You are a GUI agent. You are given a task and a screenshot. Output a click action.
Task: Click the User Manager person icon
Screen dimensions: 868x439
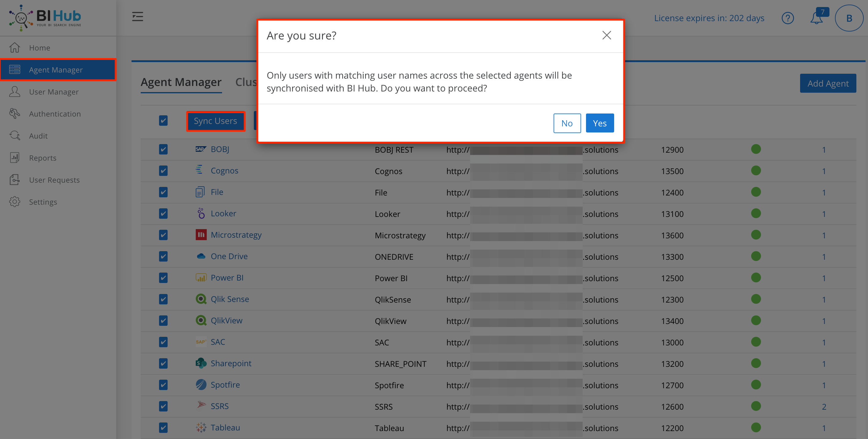pos(14,92)
